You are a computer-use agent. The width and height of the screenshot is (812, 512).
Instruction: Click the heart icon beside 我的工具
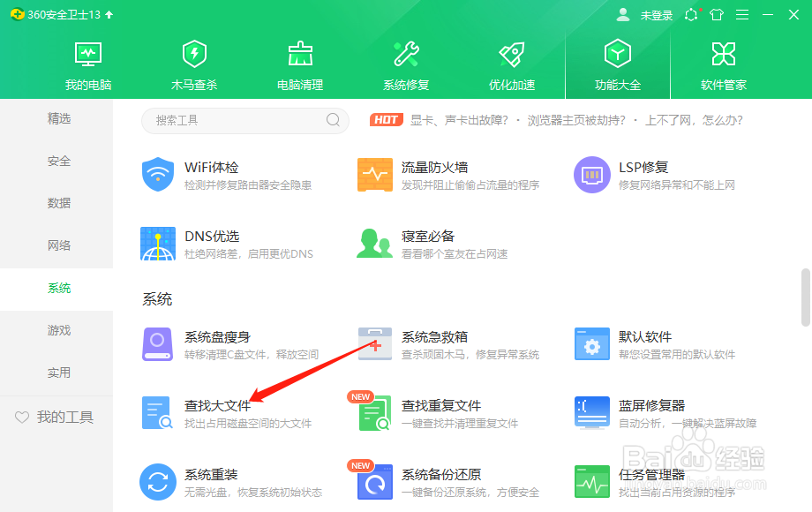tap(22, 418)
